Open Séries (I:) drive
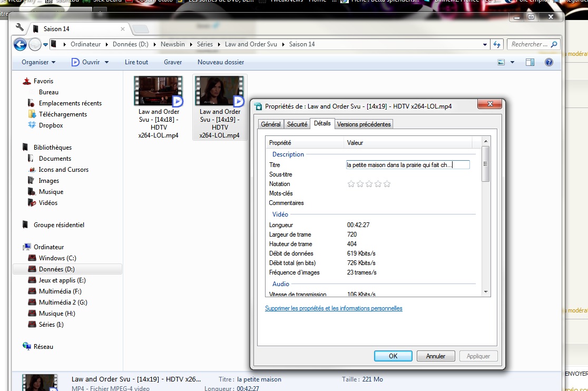This screenshot has height=391, width=588. coord(51,324)
